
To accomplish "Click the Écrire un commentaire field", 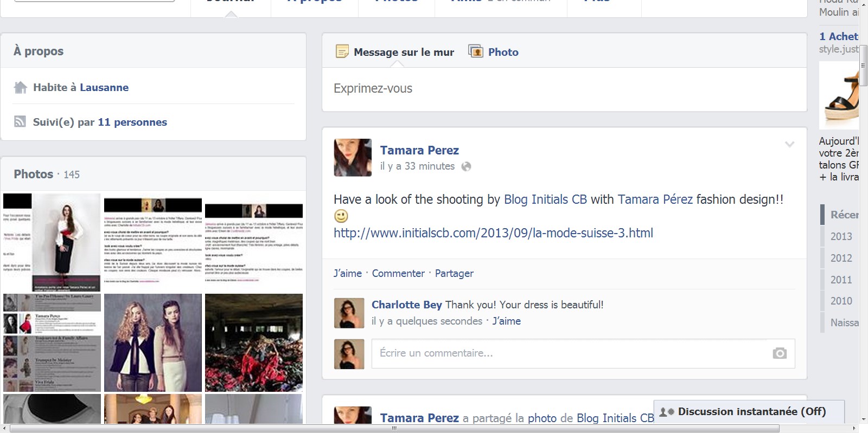I will coord(583,353).
